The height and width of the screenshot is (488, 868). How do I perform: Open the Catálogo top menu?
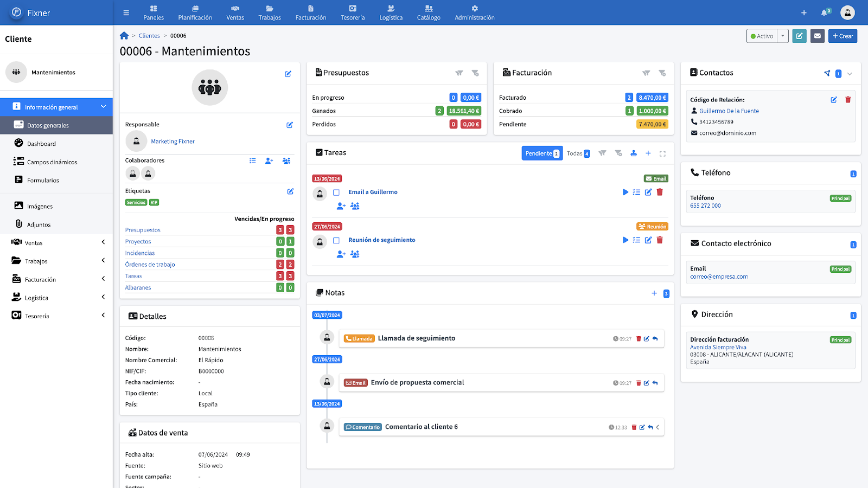coord(429,13)
